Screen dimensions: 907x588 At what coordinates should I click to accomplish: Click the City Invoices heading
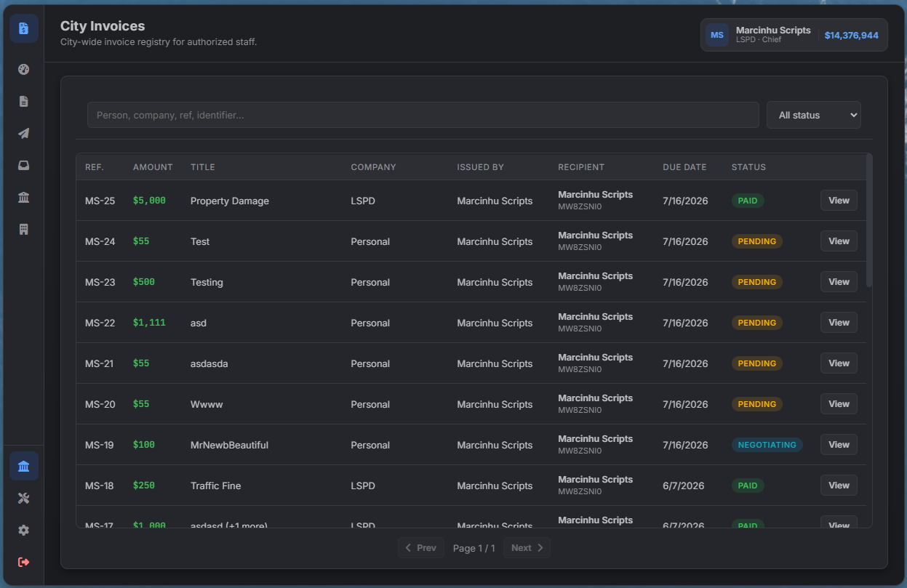point(103,26)
